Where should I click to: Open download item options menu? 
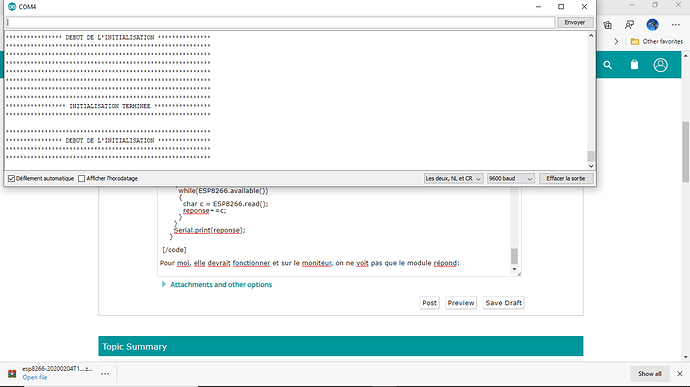(x=105, y=373)
